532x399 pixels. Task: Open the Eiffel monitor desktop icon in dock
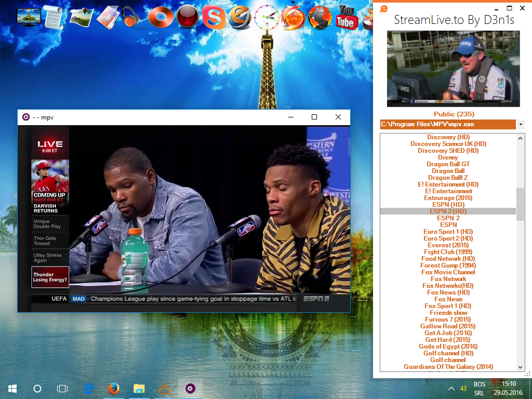point(29,17)
